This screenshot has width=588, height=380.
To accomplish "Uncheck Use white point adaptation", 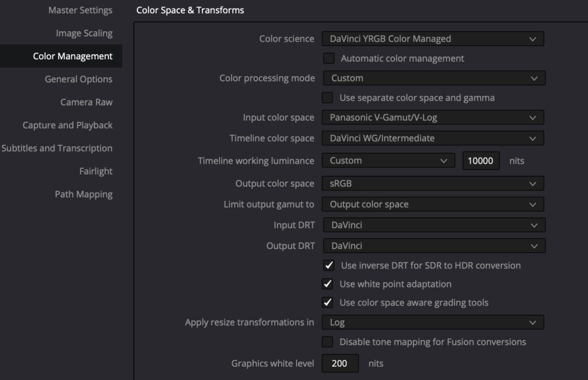I will pos(327,284).
